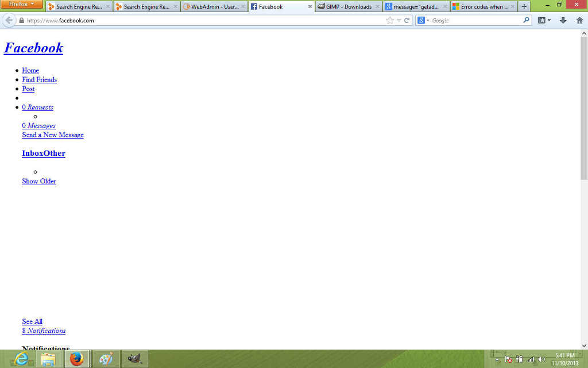Click the large Facebook heading link
588x368 pixels.
33,48
